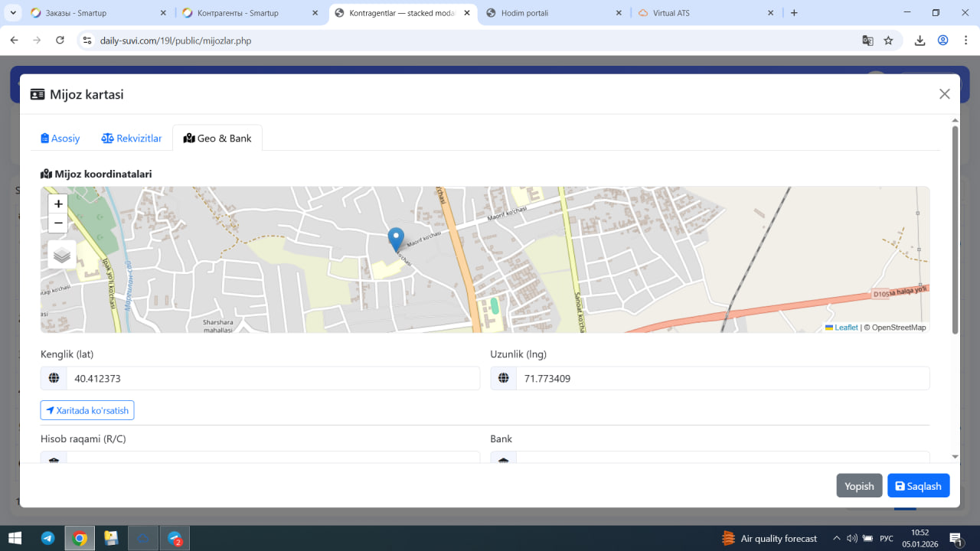The image size is (980, 551).
Task: Click the globe icon beside longitude field
Action: (503, 378)
